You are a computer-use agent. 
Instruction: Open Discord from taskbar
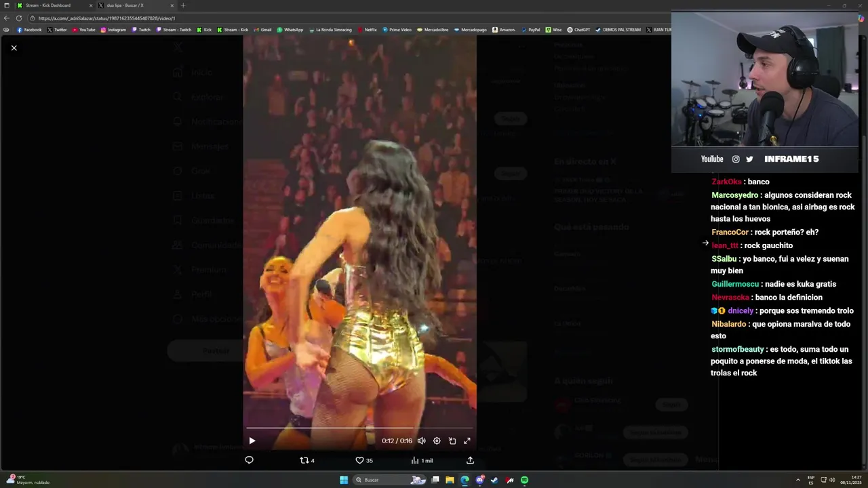(479, 480)
